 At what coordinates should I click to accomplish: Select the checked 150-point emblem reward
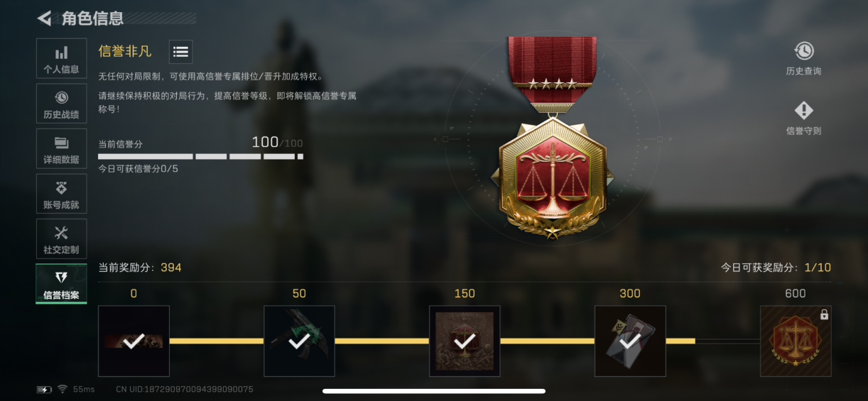click(x=465, y=341)
